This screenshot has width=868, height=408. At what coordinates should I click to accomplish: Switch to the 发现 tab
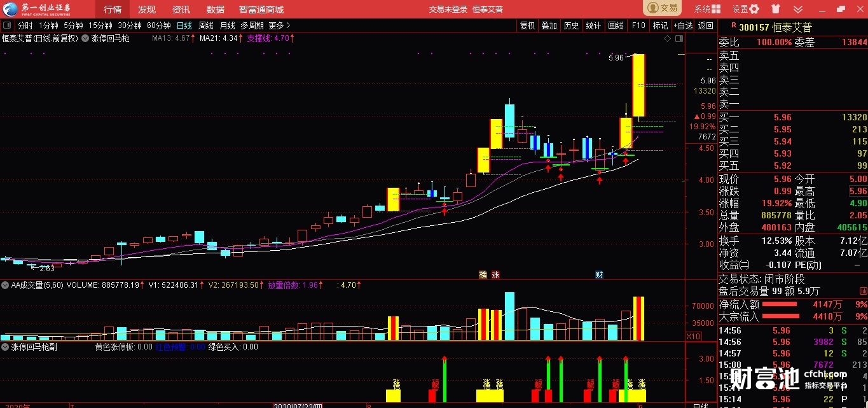coord(147,9)
